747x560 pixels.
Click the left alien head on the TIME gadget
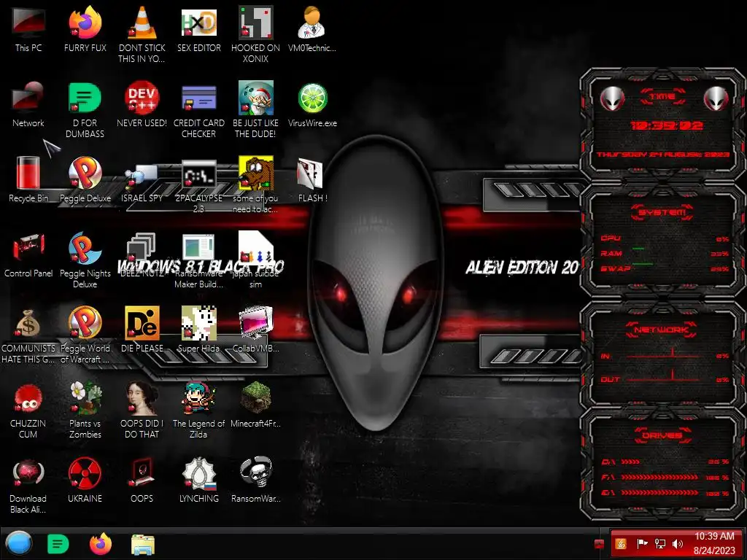tap(612, 98)
